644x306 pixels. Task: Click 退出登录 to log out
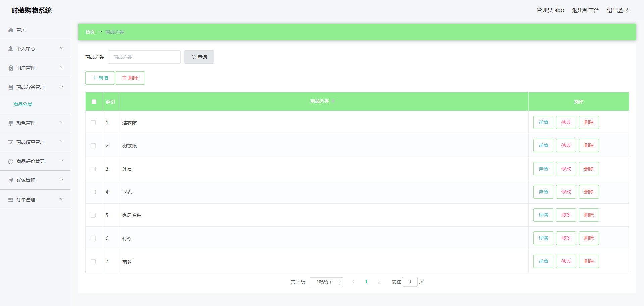point(618,10)
